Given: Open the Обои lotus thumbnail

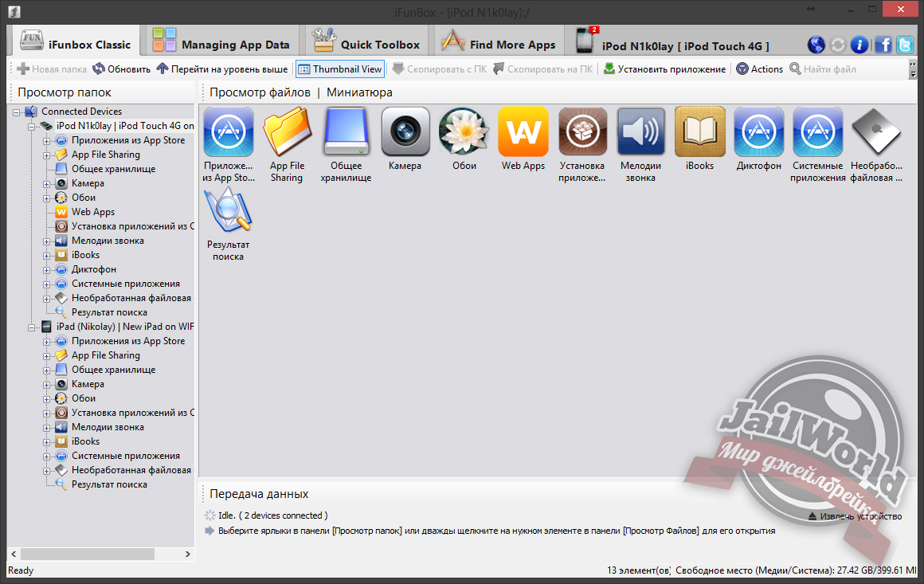Looking at the screenshot, I should (x=464, y=132).
